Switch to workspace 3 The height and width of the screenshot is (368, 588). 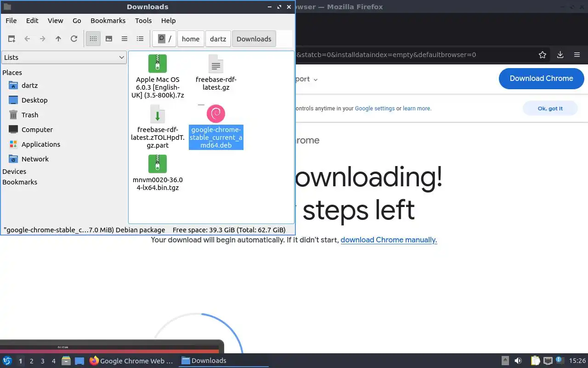(42, 361)
